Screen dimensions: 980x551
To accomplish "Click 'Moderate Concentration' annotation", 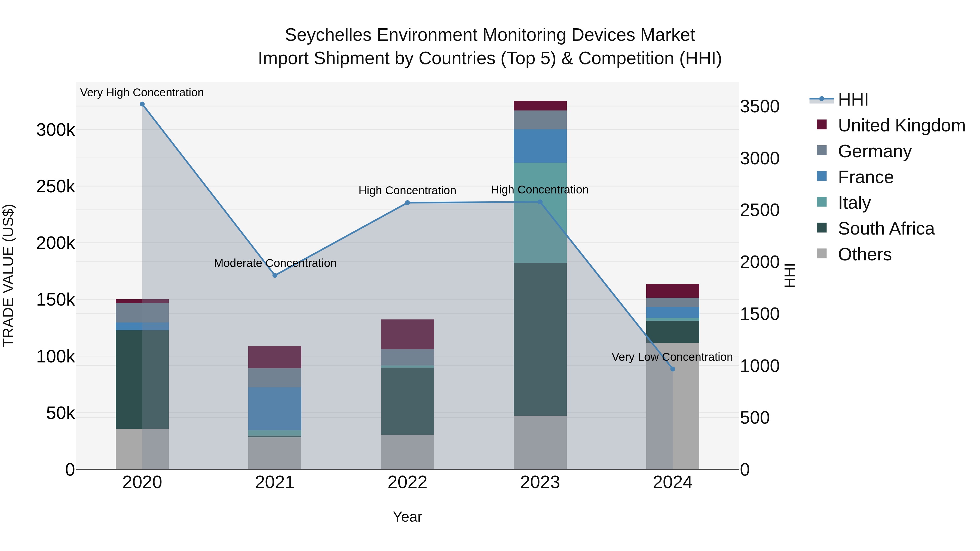I will pos(275,263).
